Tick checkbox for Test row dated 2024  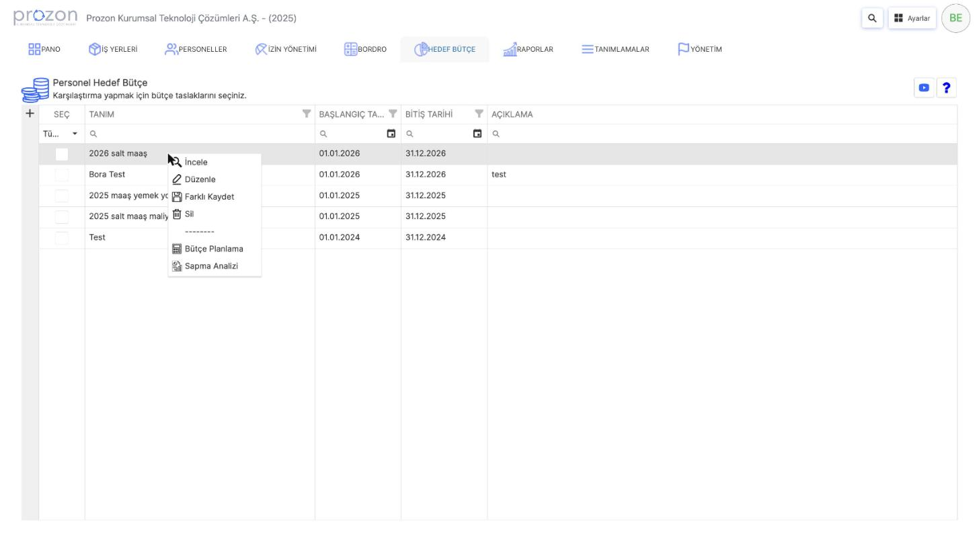coord(62,238)
